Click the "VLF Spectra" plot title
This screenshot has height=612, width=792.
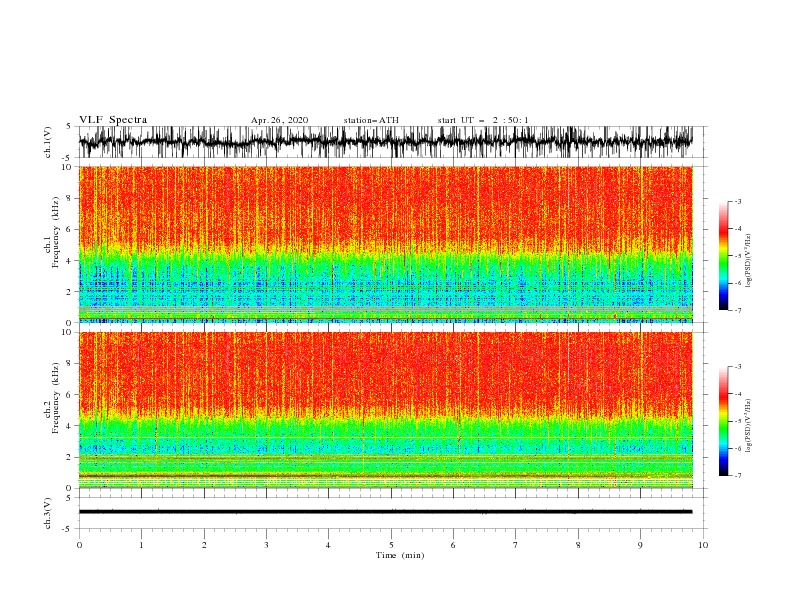click(x=113, y=120)
